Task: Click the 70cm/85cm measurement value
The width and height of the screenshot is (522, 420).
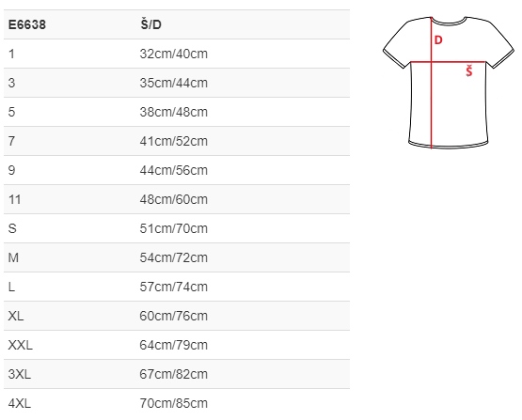Action: [x=173, y=403]
